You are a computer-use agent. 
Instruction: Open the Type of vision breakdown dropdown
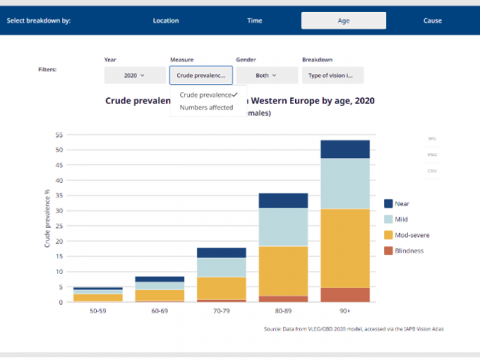click(333, 75)
